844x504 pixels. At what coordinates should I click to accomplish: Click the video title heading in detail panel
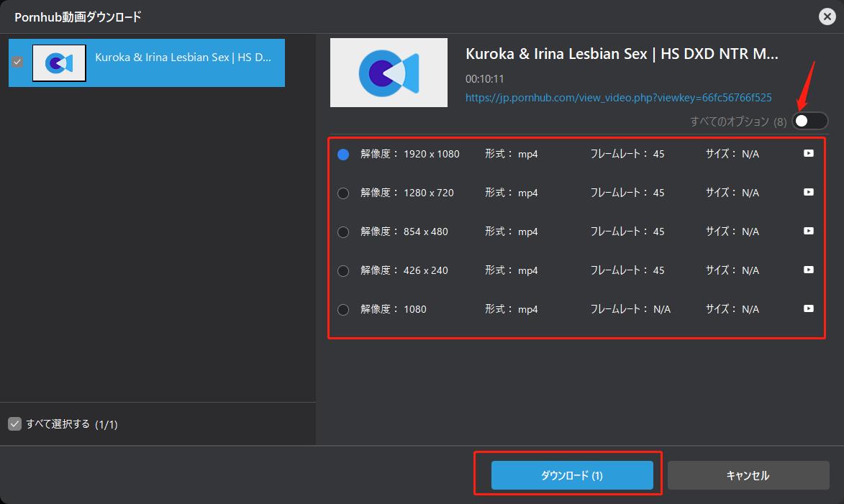[622, 54]
